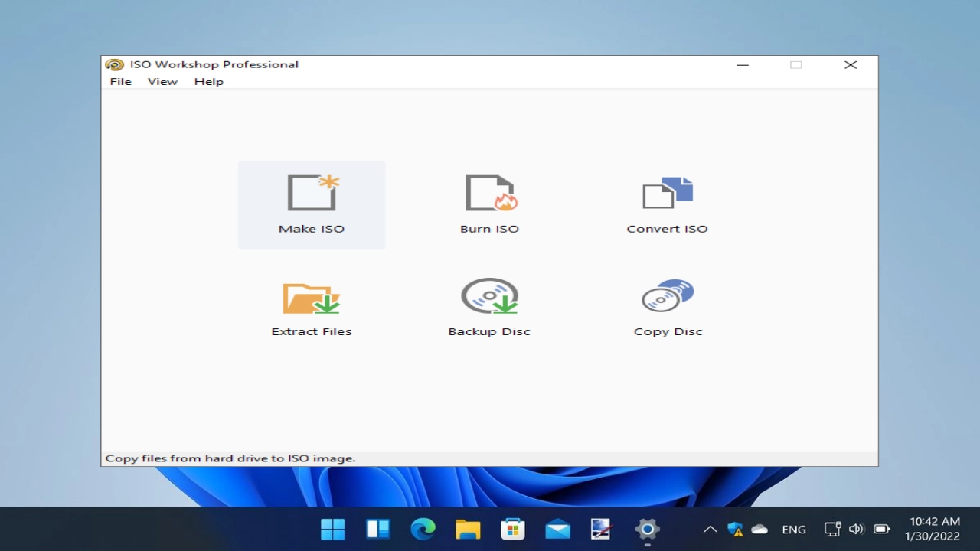Open Settings gear on the taskbar
980x551 pixels.
pos(647,529)
